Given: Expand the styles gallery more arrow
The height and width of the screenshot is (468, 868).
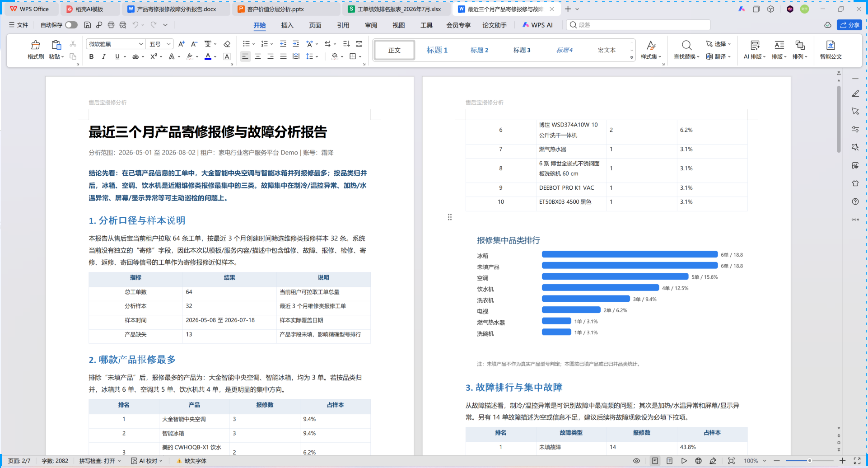Looking at the screenshot, I should point(632,58).
